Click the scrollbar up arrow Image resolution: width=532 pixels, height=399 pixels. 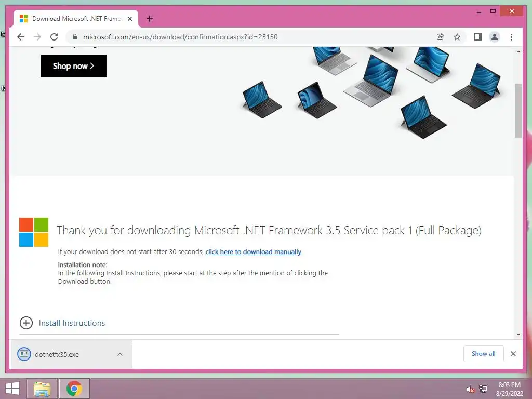[x=518, y=51]
